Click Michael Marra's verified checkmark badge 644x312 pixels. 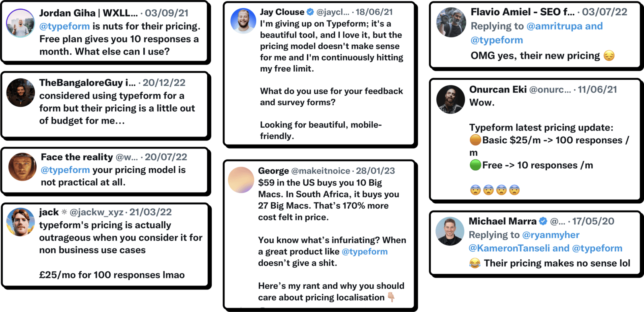543,221
